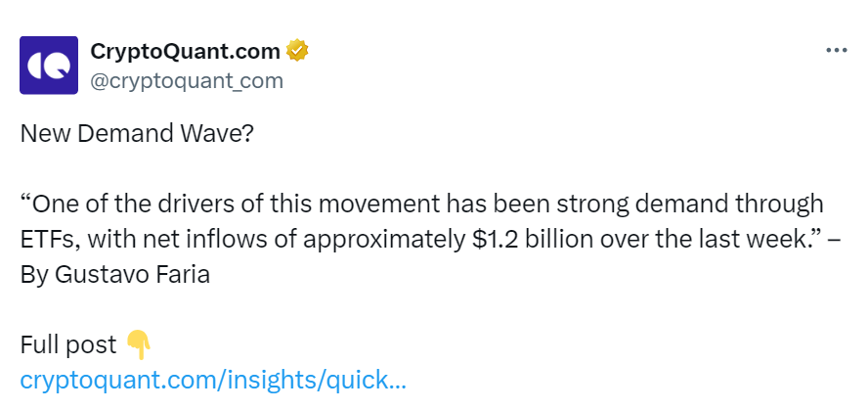The height and width of the screenshot is (410, 868).
Task: Visit the @cryptoquant_com handle
Action: [x=187, y=81]
